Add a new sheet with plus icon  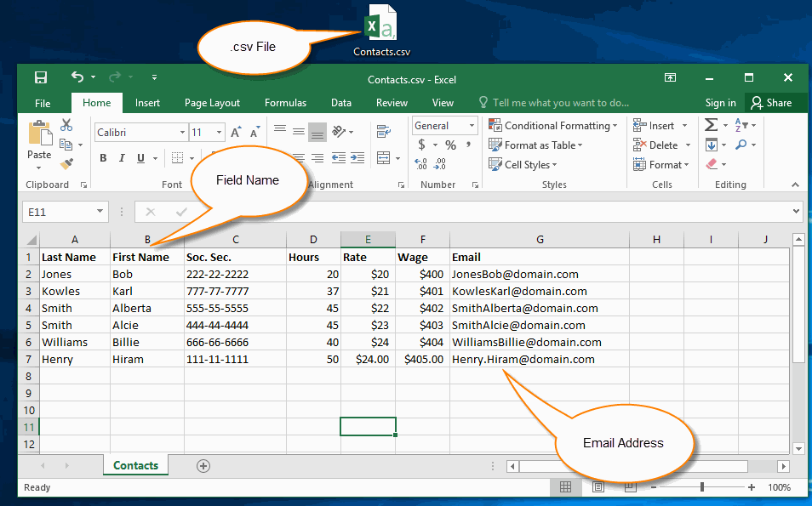(x=203, y=466)
